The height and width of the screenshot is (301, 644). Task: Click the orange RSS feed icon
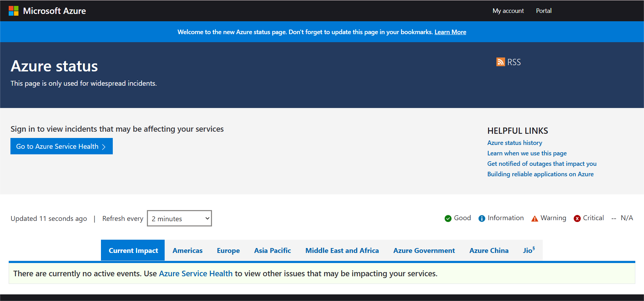click(x=500, y=62)
